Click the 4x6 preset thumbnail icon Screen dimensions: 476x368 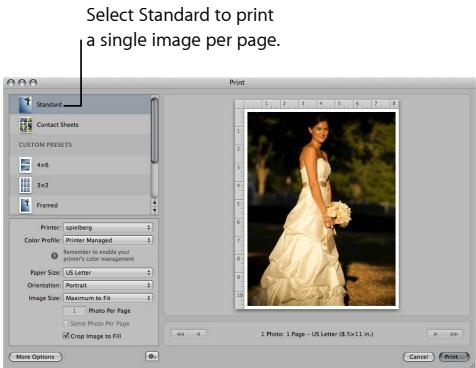coord(26,165)
